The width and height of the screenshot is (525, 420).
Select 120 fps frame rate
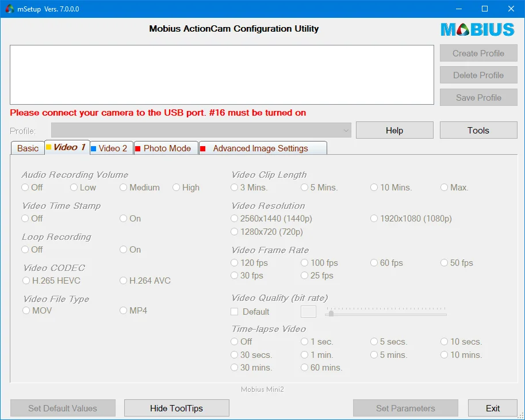(249, 263)
